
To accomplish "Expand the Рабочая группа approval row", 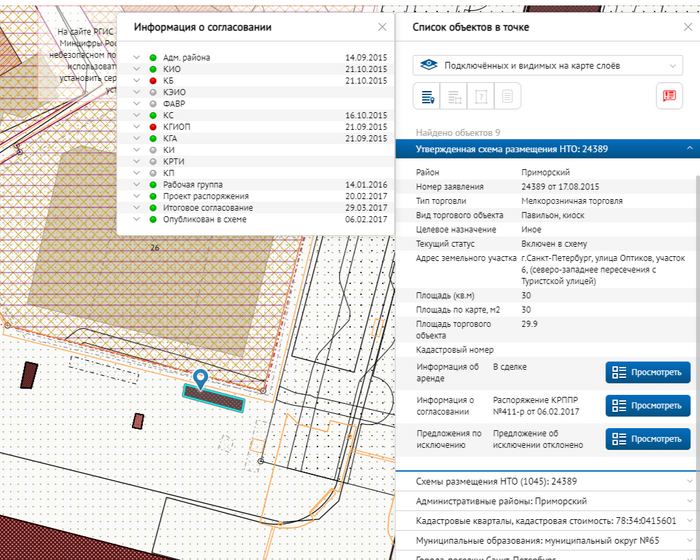I will [135, 185].
